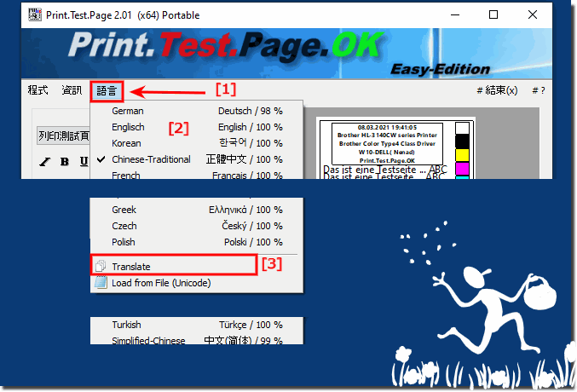
Task: Close the Print.Test.Page window
Action: click(533, 14)
